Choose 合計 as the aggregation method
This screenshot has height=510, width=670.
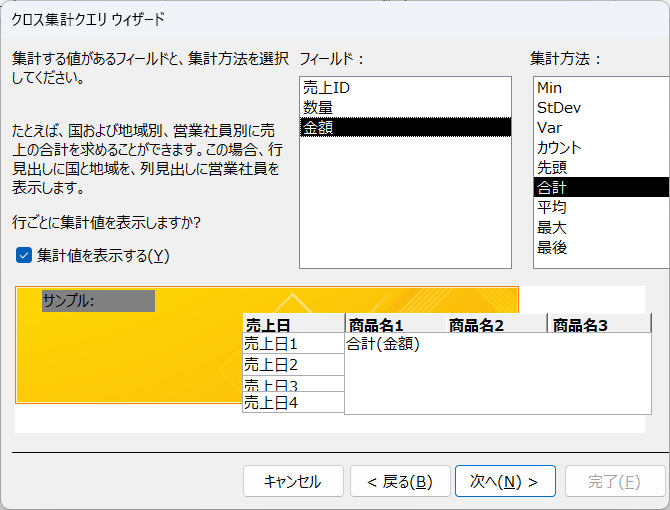point(601,187)
